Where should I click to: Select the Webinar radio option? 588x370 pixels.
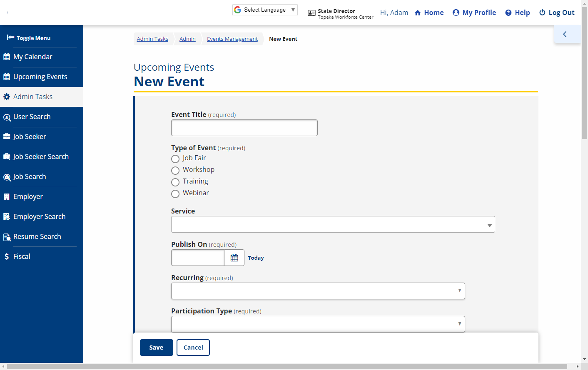[175, 194]
